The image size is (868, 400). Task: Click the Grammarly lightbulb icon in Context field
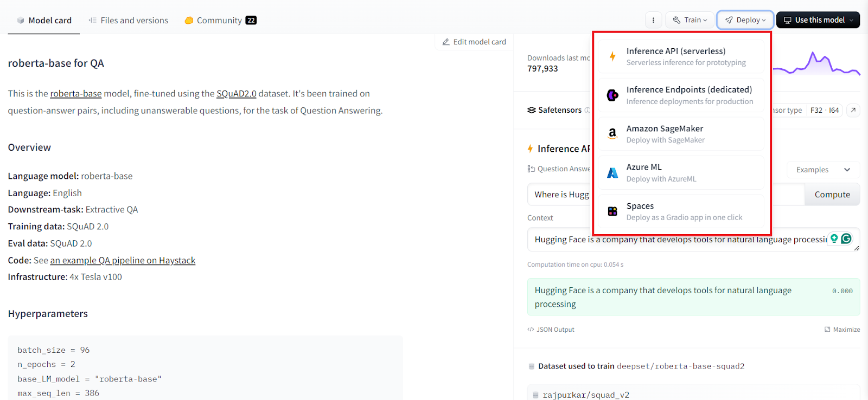[x=834, y=238]
